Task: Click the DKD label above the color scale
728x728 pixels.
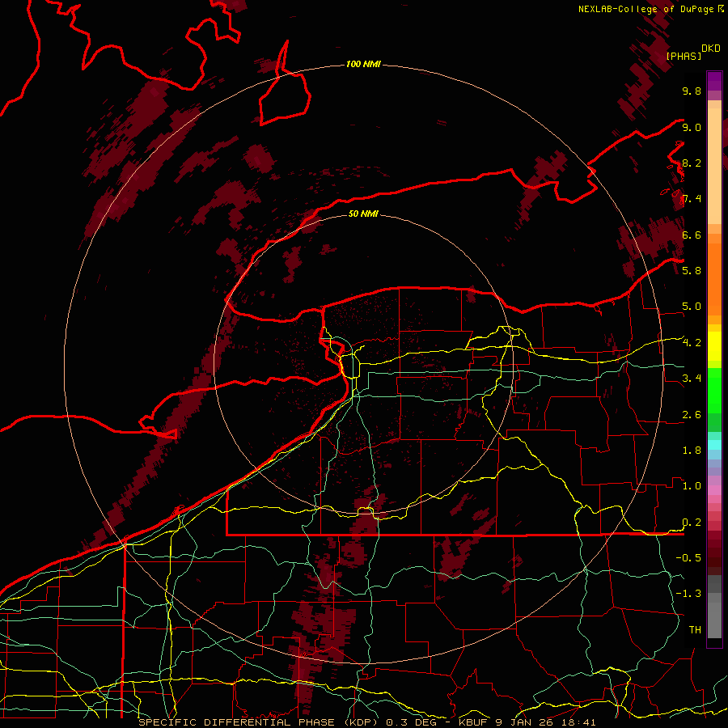Action: pyautogui.click(x=710, y=48)
